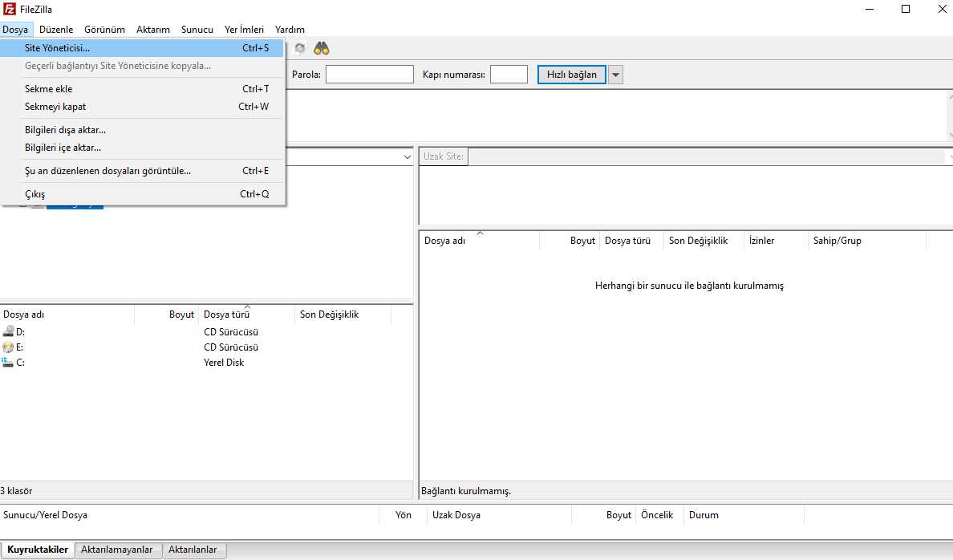
Task: Select the D: drive row name
Action: (21, 332)
